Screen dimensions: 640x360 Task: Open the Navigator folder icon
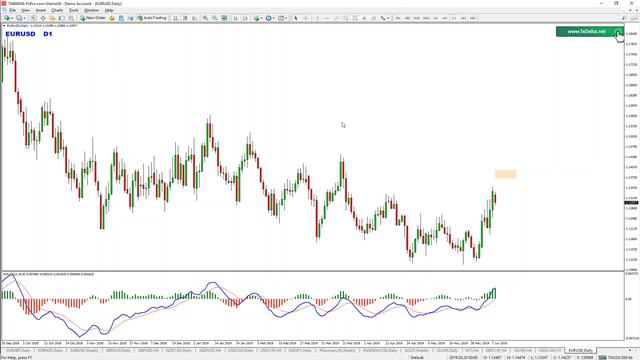tap(52, 18)
